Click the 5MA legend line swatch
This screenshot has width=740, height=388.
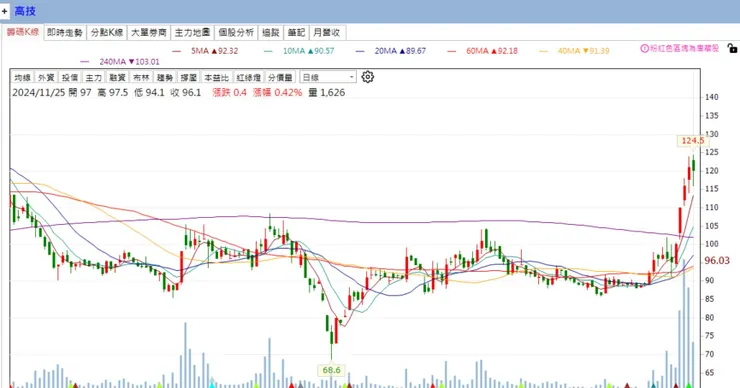click(177, 51)
